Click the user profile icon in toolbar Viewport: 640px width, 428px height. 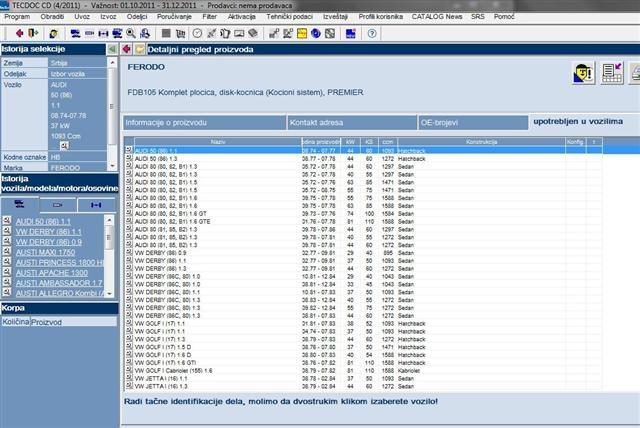point(53,33)
